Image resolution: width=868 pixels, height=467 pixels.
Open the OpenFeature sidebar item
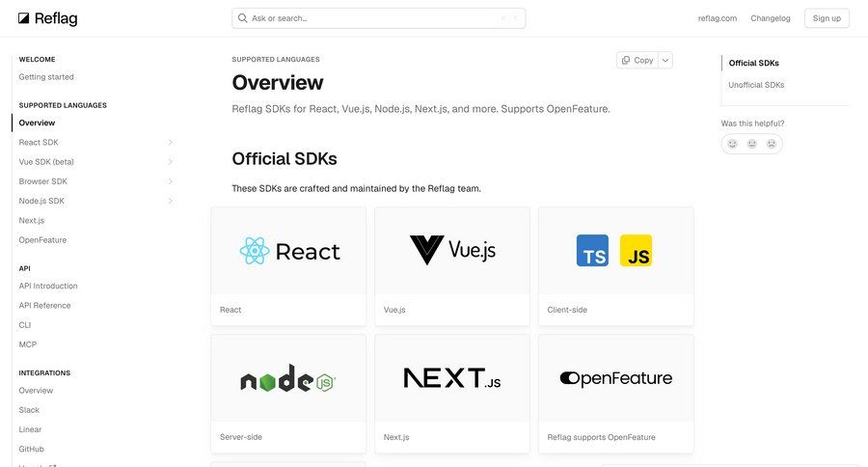pos(42,240)
